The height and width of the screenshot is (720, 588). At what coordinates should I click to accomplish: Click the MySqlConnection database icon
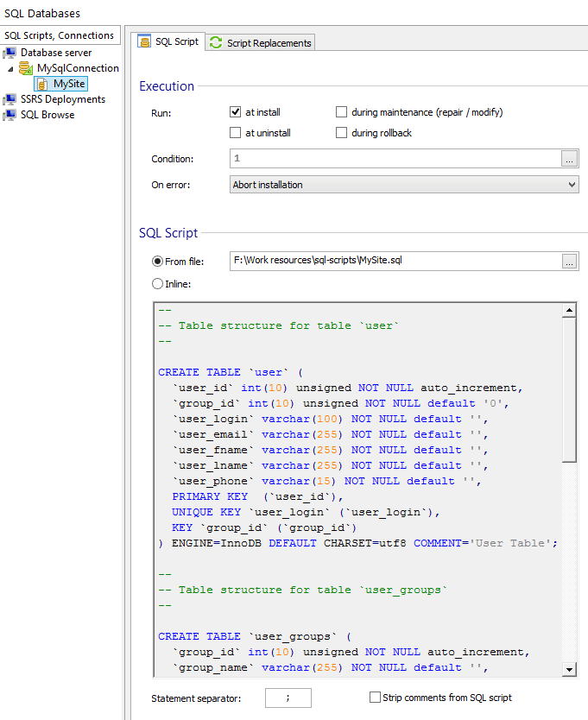26,68
